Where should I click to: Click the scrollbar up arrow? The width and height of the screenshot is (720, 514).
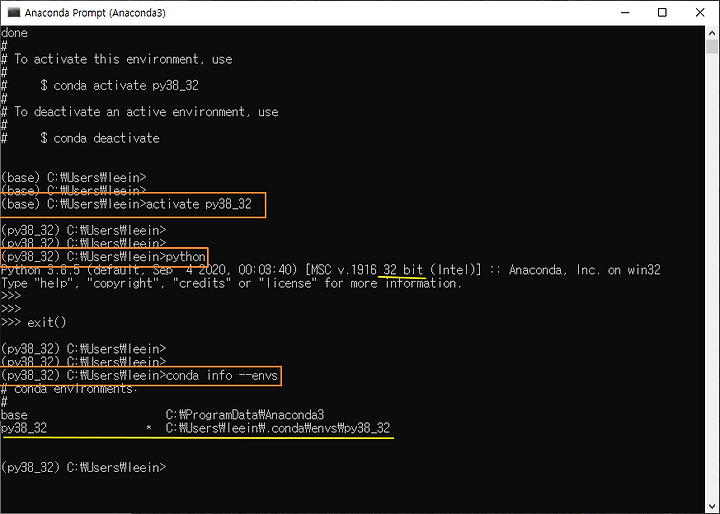tap(712, 33)
